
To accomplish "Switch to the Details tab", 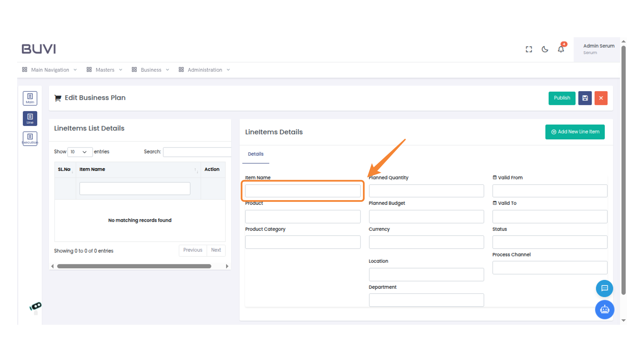I will tap(256, 154).
